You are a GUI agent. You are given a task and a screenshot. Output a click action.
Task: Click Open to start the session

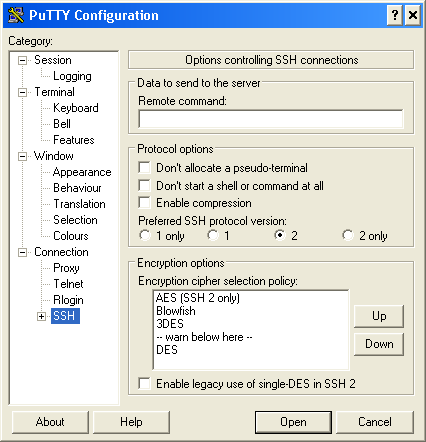point(293,422)
